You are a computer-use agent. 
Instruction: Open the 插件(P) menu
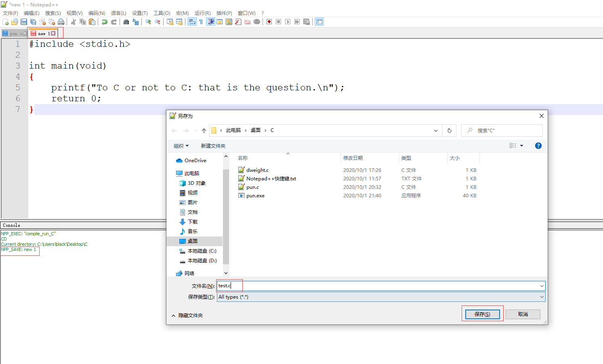tap(224, 13)
